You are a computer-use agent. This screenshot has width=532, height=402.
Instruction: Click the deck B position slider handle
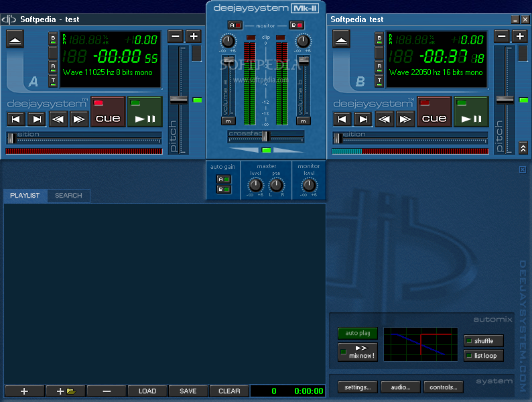coord(338,139)
